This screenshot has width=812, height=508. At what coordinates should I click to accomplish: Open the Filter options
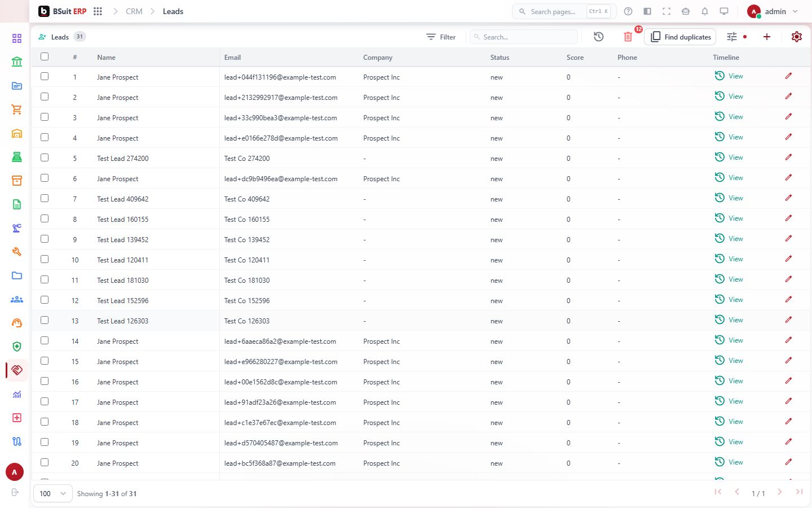(441, 37)
